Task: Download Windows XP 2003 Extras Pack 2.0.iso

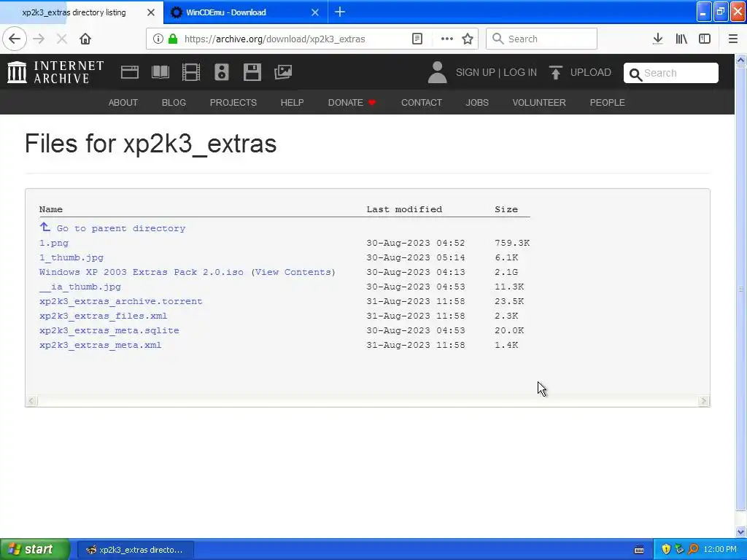Action: click(x=142, y=272)
